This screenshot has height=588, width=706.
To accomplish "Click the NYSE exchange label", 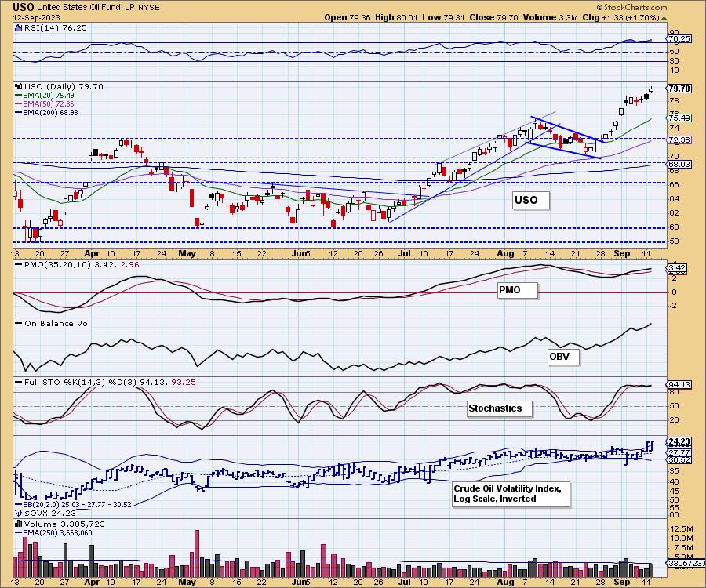I will pos(149,8).
